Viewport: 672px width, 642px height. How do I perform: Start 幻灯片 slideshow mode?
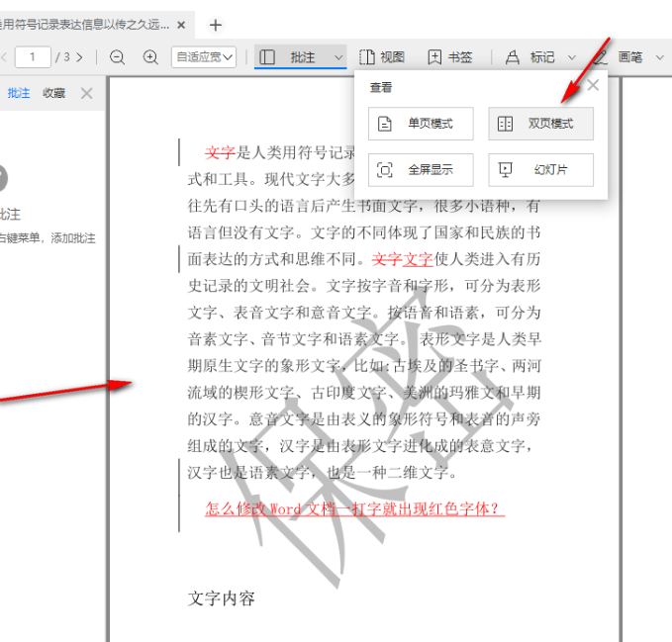540,170
